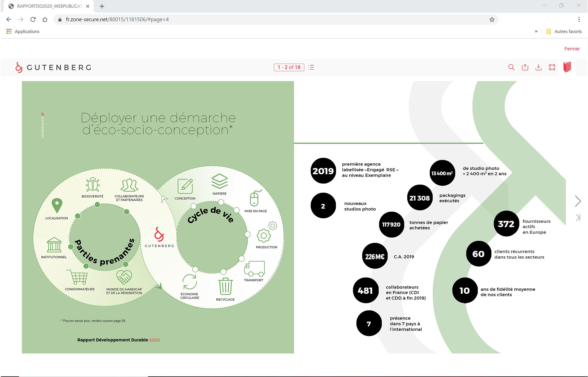Click the browser back arrow
The height and width of the screenshot is (377, 588).
9,19
